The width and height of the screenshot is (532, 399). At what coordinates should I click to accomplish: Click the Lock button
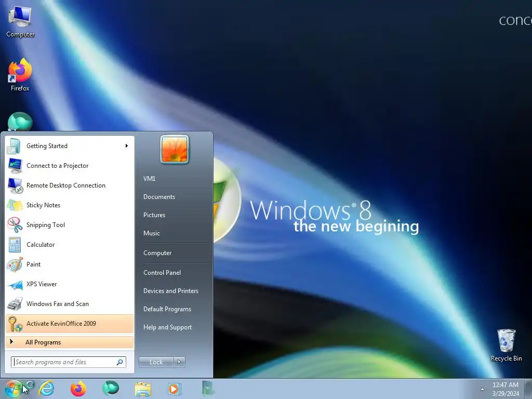156,362
